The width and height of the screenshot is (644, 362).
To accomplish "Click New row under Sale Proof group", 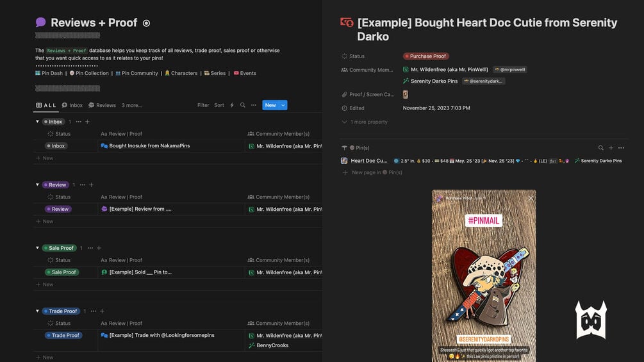I will click(45, 284).
